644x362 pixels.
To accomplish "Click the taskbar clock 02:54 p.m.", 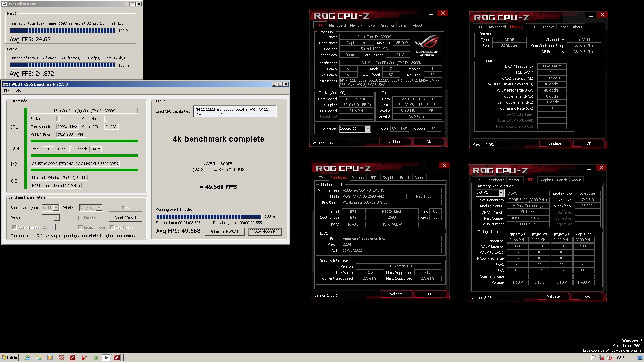I will point(626,358).
